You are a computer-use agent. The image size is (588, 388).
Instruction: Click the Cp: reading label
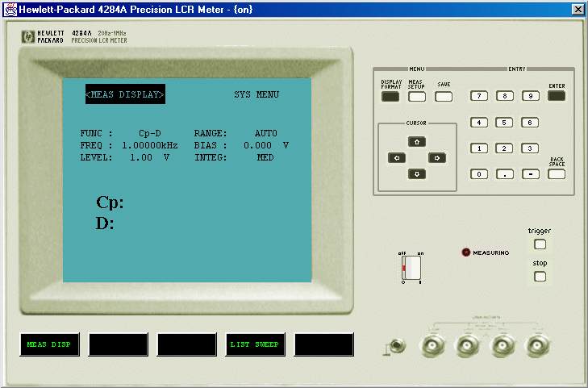pyautogui.click(x=110, y=202)
